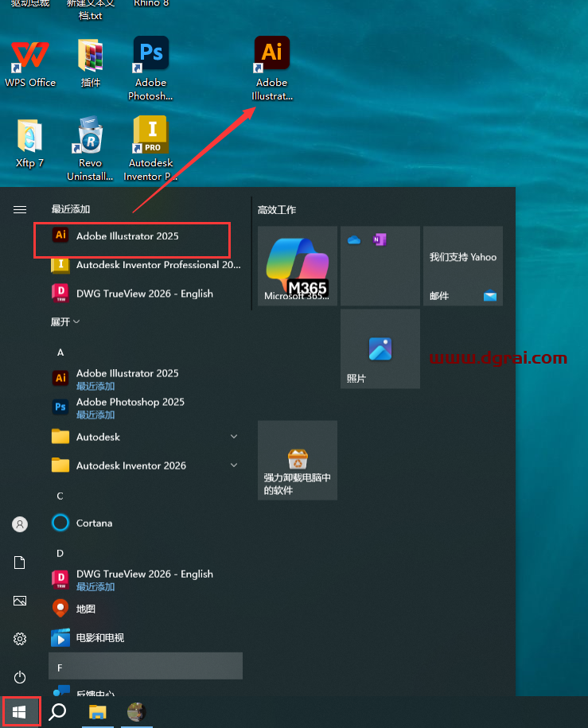The height and width of the screenshot is (728, 588).
Task: Click the Windows Start button
Action: 19,712
